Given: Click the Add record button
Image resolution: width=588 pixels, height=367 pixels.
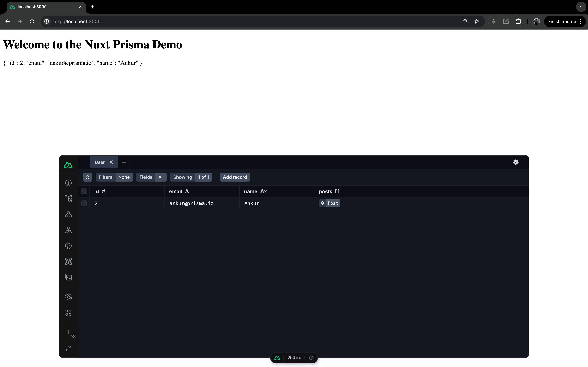Looking at the screenshot, I should (234, 177).
